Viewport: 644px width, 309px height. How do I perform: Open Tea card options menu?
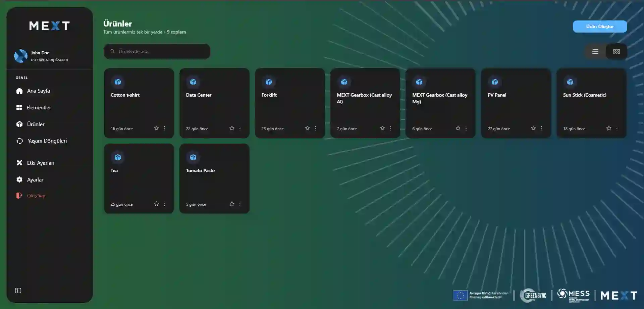[x=164, y=204]
